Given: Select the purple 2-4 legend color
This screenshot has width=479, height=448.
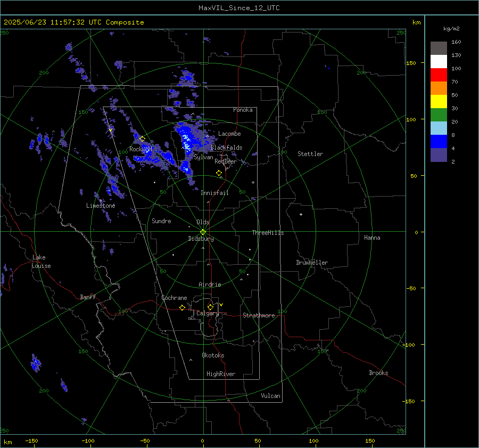Looking at the screenshot, I should coord(439,154).
